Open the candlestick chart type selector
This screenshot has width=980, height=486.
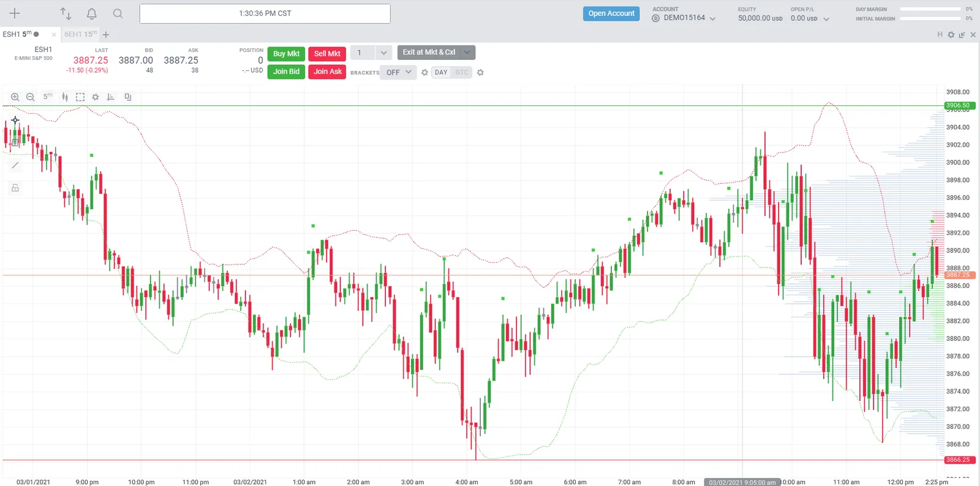coord(65,97)
